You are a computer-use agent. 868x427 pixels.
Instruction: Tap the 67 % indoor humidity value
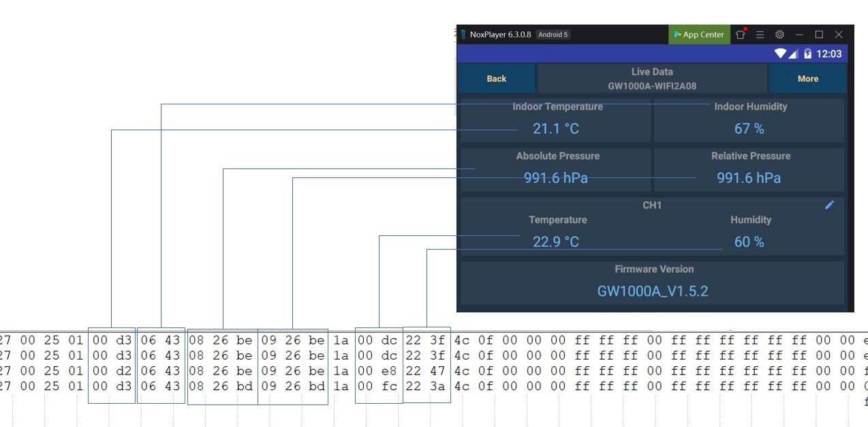(749, 129)
